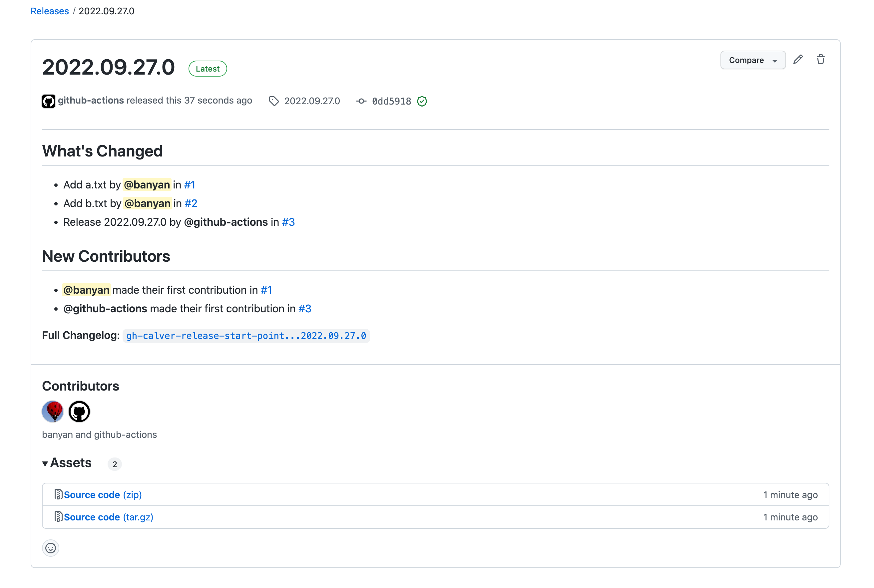
Task: Collapse the Assets section triangle
Action: tap(45, 463)
